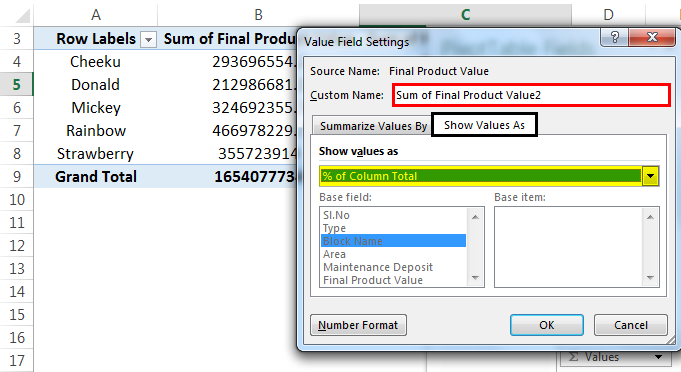Select column C header
Image resolution: width=681 pixels, height=372 pixels.
pyautogui.click(x=465, y=15)
